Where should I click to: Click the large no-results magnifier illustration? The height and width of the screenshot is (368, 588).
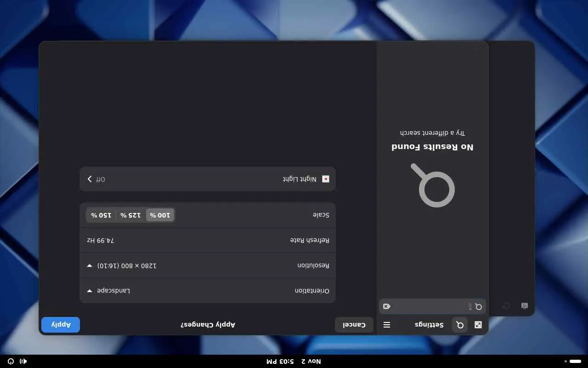coord(432,185)
